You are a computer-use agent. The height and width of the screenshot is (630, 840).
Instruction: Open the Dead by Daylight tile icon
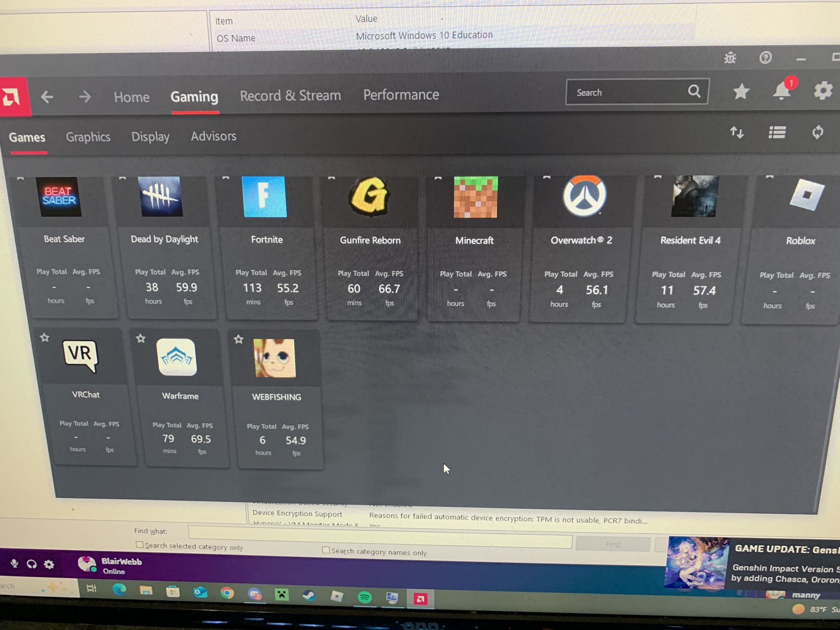tap(160, 196)
